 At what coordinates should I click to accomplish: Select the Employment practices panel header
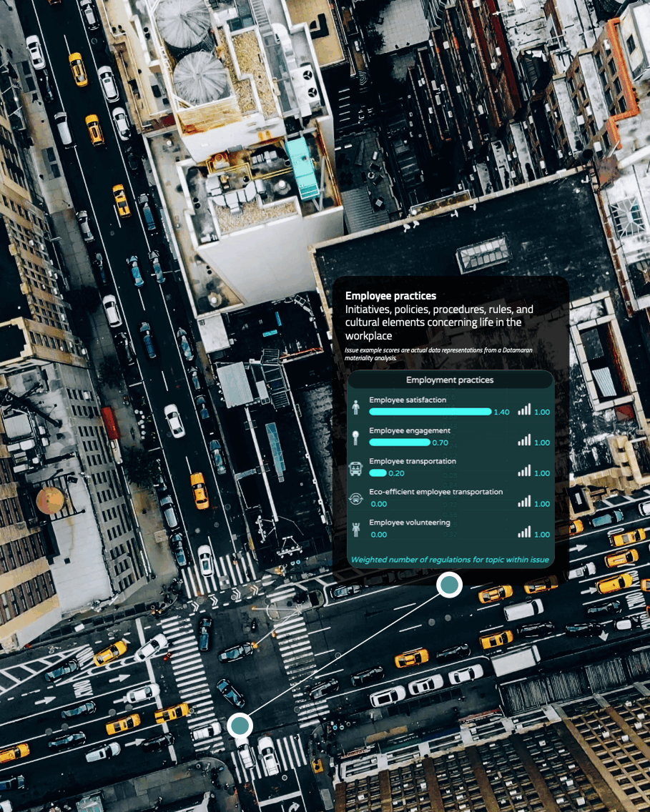point(450,380)
